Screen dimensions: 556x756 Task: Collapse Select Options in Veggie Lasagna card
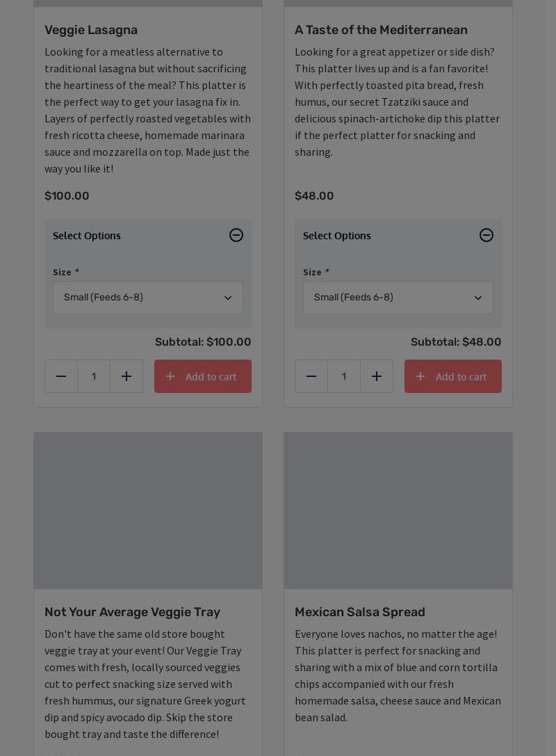pyautogui.click(x=236, y=235)
